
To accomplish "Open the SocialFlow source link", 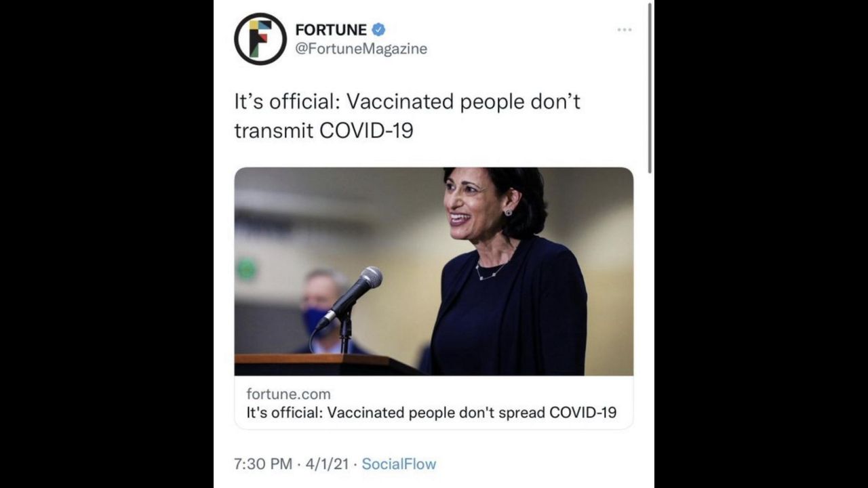I will click(x=399, y=464).
